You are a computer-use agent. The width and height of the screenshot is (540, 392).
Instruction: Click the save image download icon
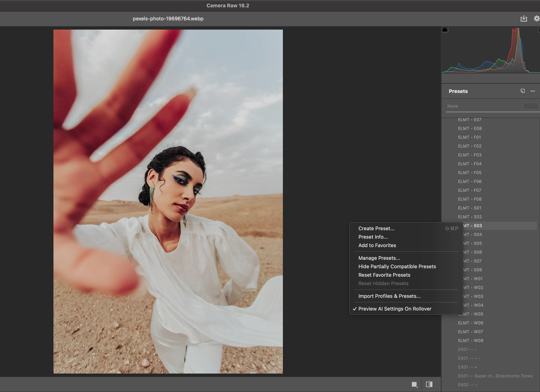click(x=524, y=19)
